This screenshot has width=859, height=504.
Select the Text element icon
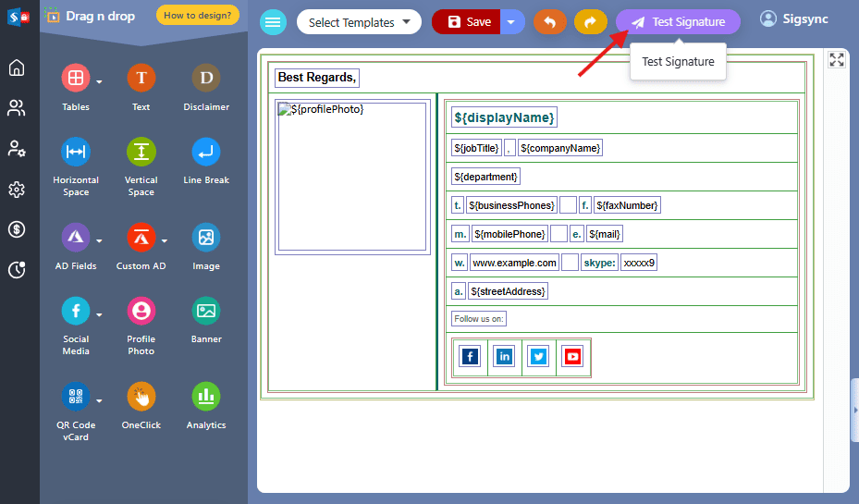pyautogui.click(x=141, y=78)
